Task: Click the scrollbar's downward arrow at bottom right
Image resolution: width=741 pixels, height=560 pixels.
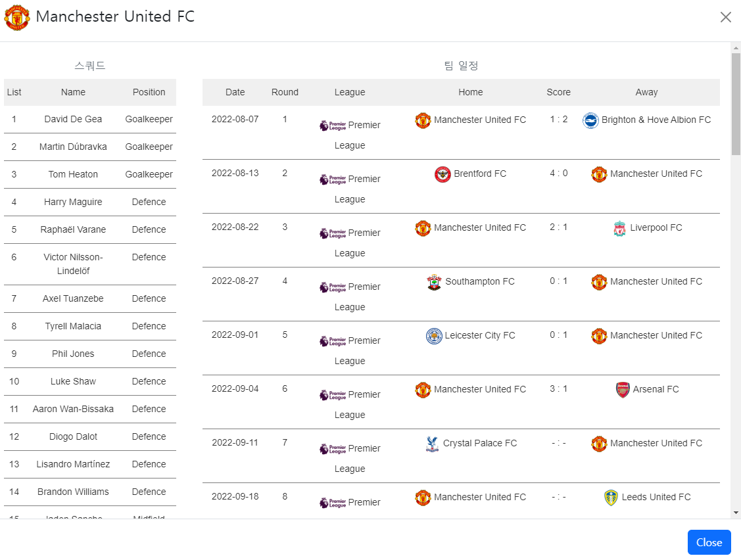Action: click(736, 513)
